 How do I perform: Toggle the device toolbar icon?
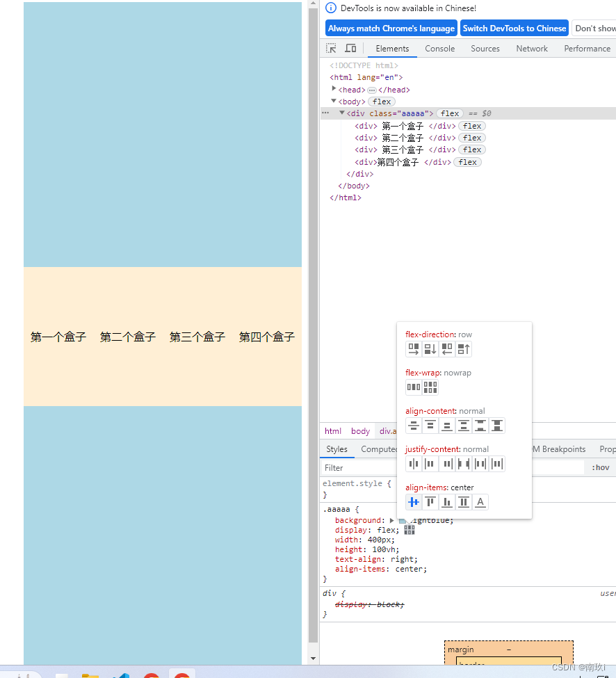tap(350, 48)
